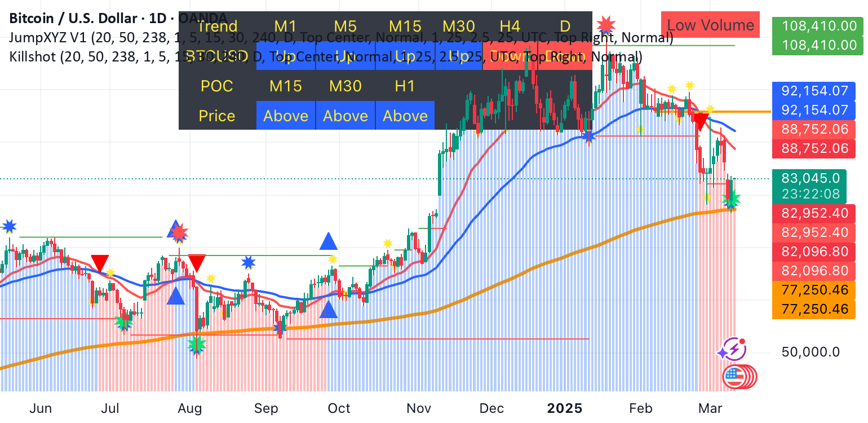This screenshot has height=423, width=868.
Task: Click the H4 column header
Action: (510, 26)
